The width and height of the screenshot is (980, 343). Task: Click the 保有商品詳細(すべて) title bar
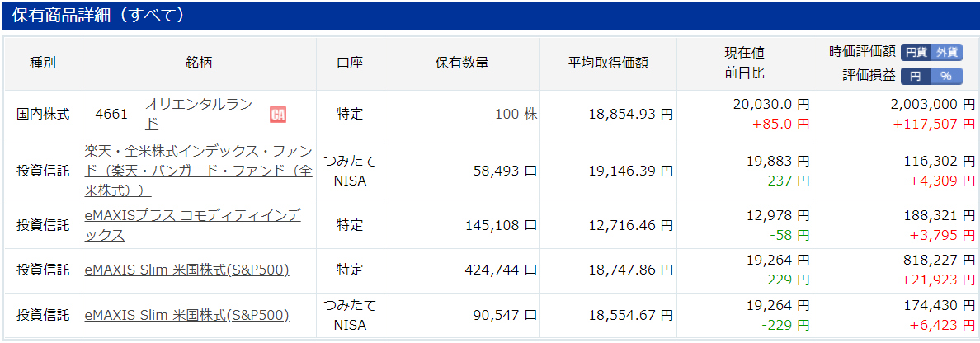tap(490, 16)
